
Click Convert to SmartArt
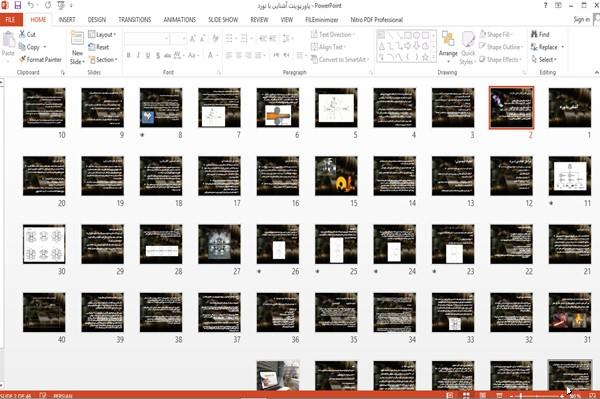pos(340,60)
